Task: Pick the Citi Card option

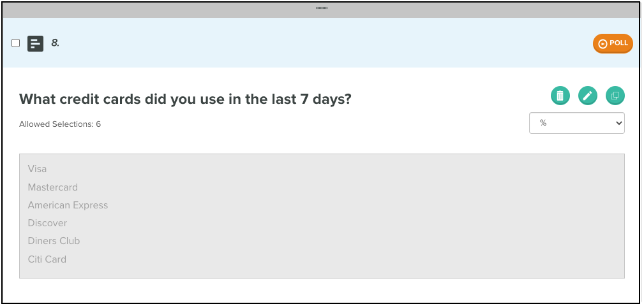Action: coord(47,259)
